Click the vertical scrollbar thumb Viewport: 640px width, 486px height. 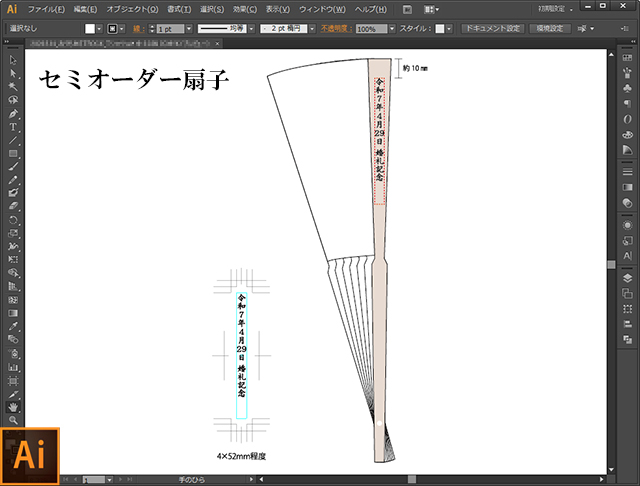click(x=611, y=264)
